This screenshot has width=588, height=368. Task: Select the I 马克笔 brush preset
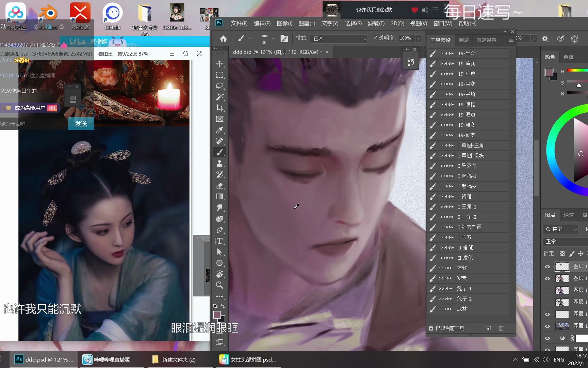point(468,166)
